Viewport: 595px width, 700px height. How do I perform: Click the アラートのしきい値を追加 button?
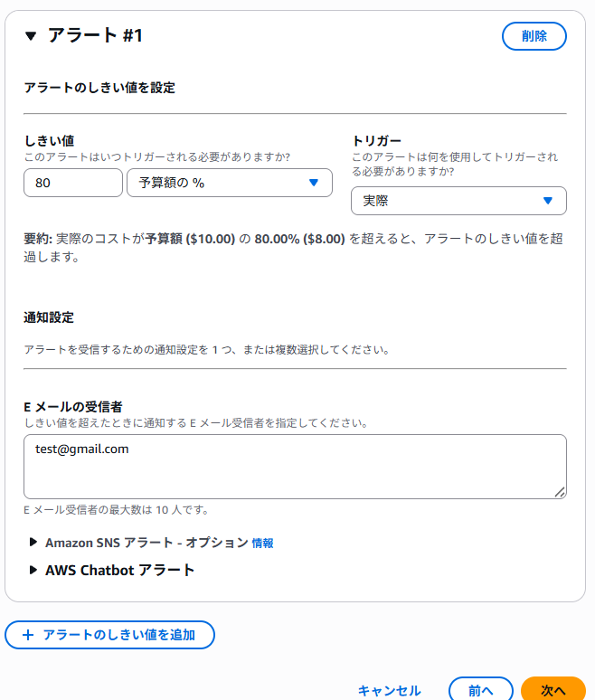click(109, 635)
